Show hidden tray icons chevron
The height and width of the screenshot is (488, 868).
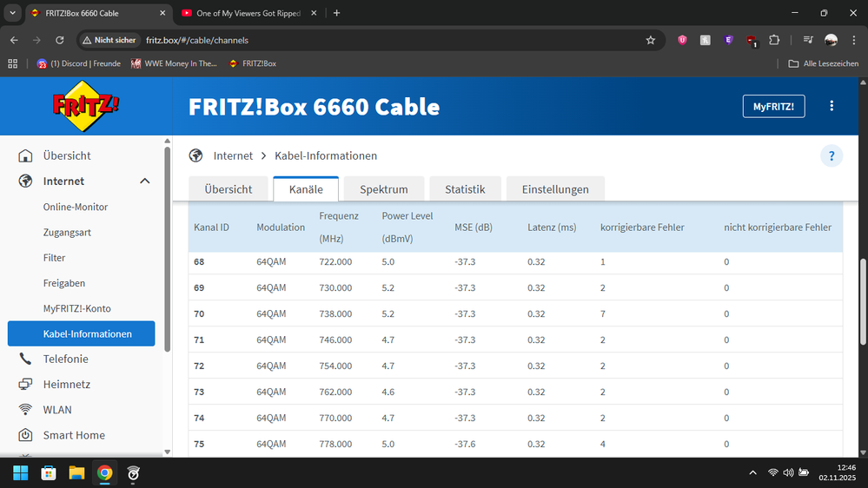click(x=752, y=472)
